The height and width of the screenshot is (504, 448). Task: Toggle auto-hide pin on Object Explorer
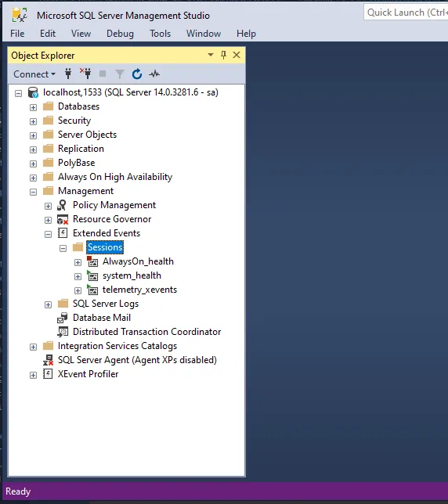(x=223, y=55)
